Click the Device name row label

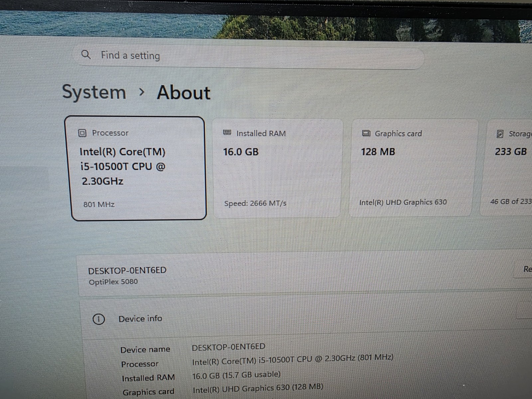point(145,350)
